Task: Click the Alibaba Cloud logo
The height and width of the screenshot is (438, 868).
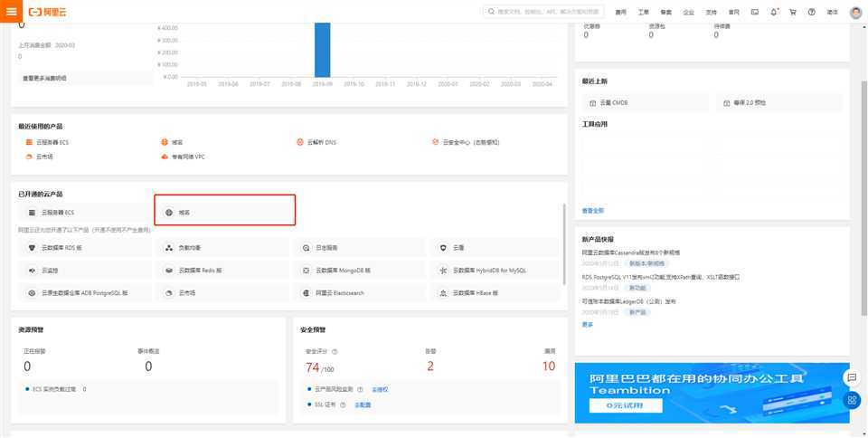Action: point(47,12)
